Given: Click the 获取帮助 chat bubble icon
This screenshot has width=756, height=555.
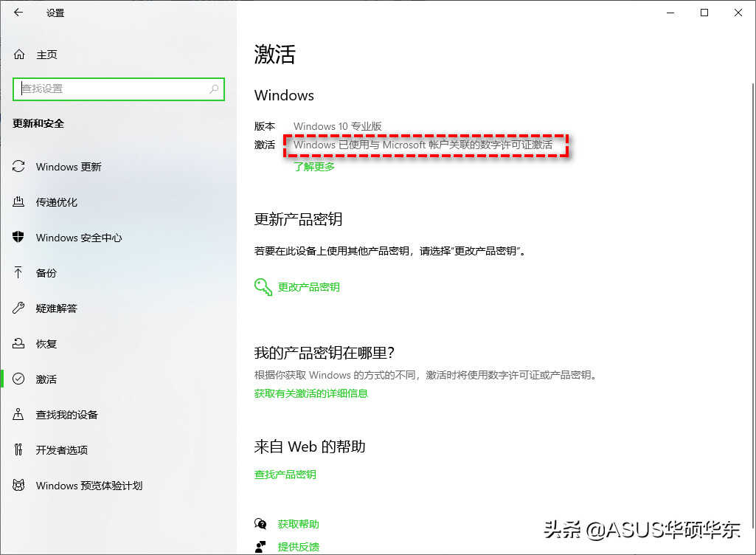Looking at the screenshot, I should pos(260,524).
